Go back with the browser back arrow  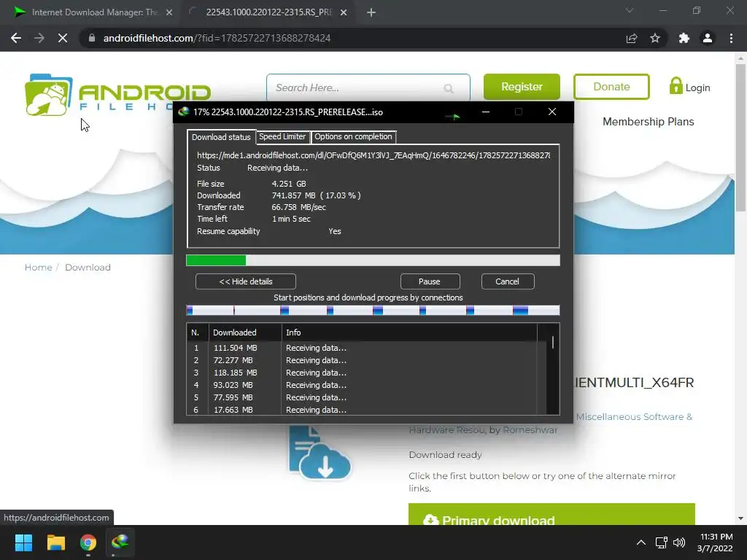(x=16, y=38)
